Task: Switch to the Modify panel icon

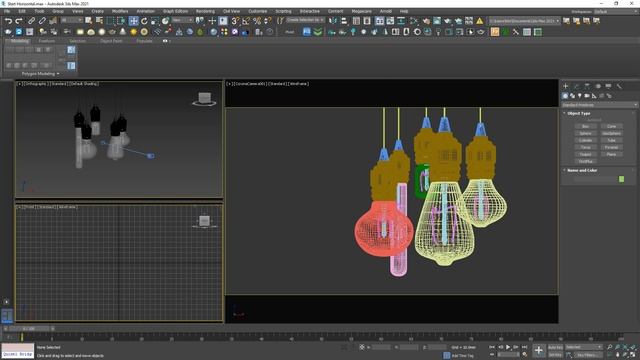Action: coord(576,86)
